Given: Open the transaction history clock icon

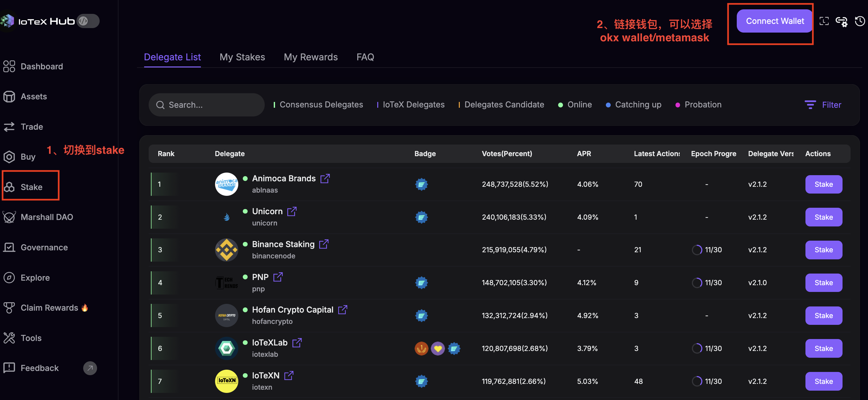Looking at the screenshot, I should pyautogui.click(x=860, y=21).
